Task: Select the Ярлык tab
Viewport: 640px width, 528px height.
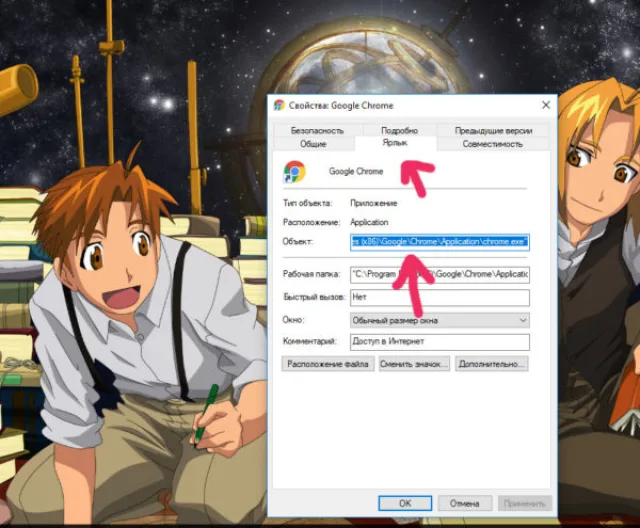Action: point(395,143)
